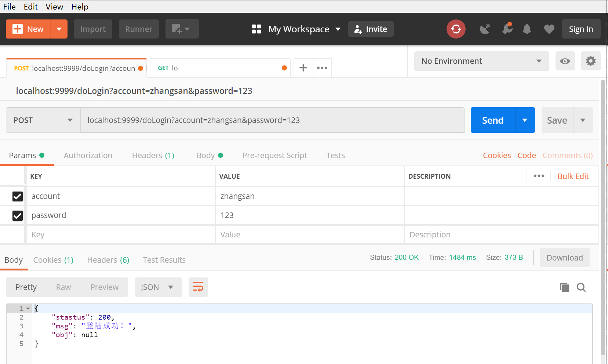Open the satellite interceptor icon

click(x=485, y=29)
